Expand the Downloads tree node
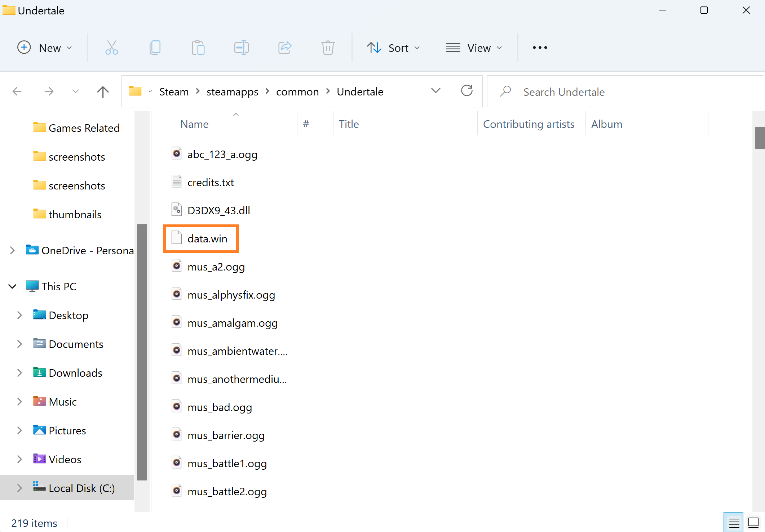This screenshot has height=532, width=765. (19, 373)
